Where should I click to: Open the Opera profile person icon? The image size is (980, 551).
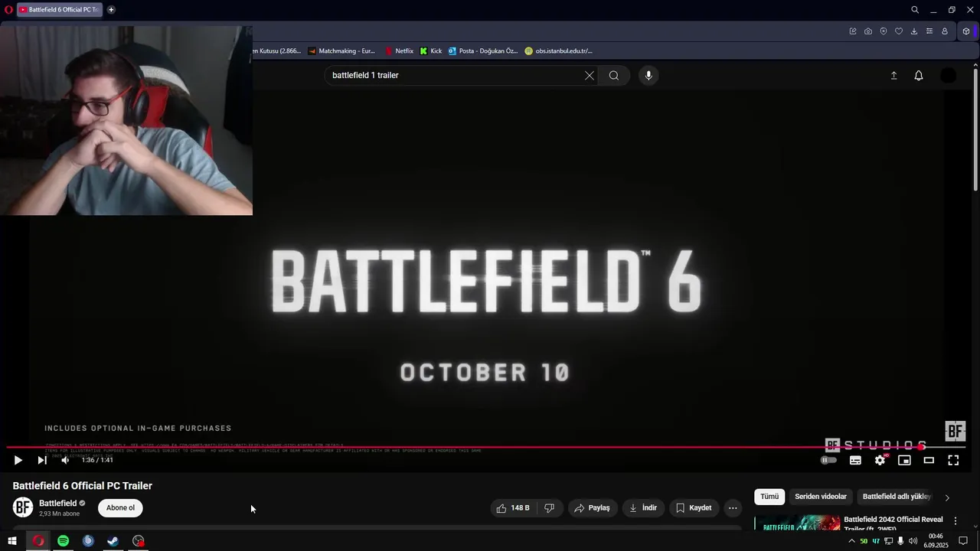click(945, 31)
